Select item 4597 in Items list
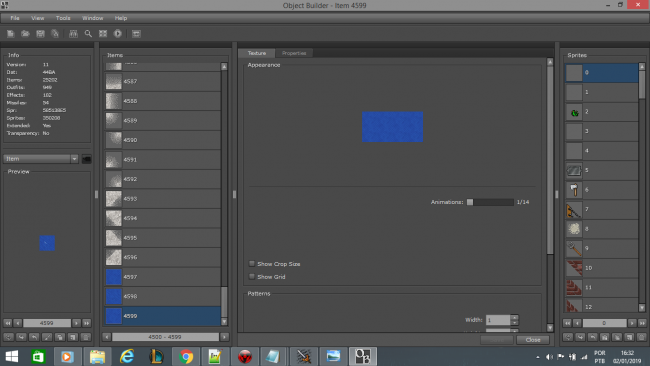This screenshot has height=366, width=650. tap(162, 277)
